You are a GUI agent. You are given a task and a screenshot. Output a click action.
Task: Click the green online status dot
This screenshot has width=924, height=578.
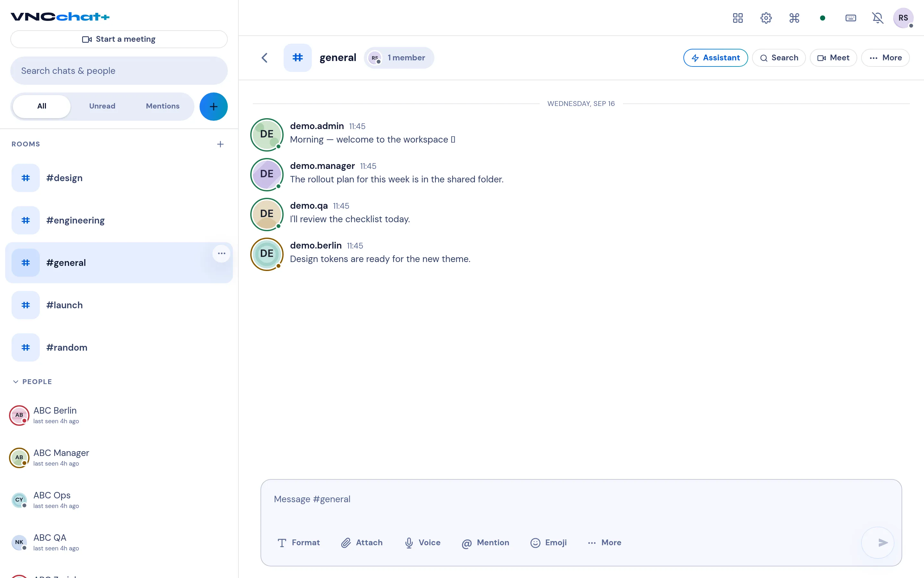tap(822, 18)
